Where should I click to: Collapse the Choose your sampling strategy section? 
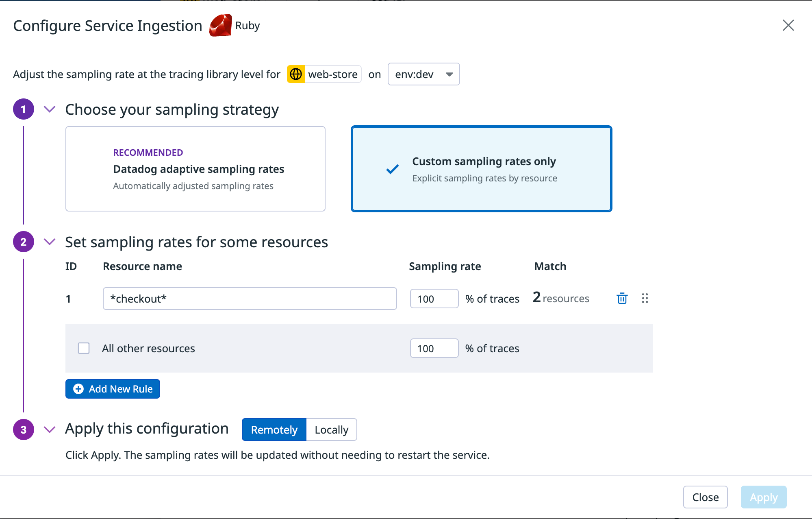(x=50, y=109)
